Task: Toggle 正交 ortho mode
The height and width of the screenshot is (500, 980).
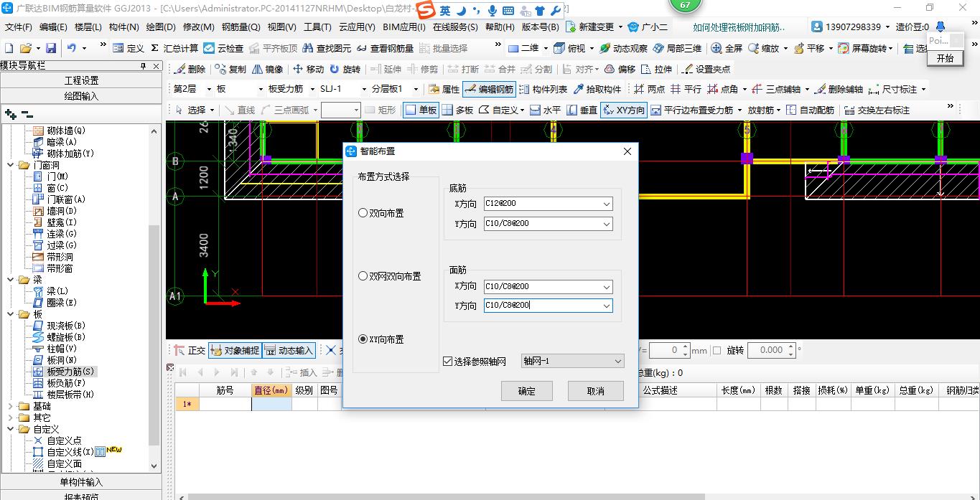Action: click(190, 350)
